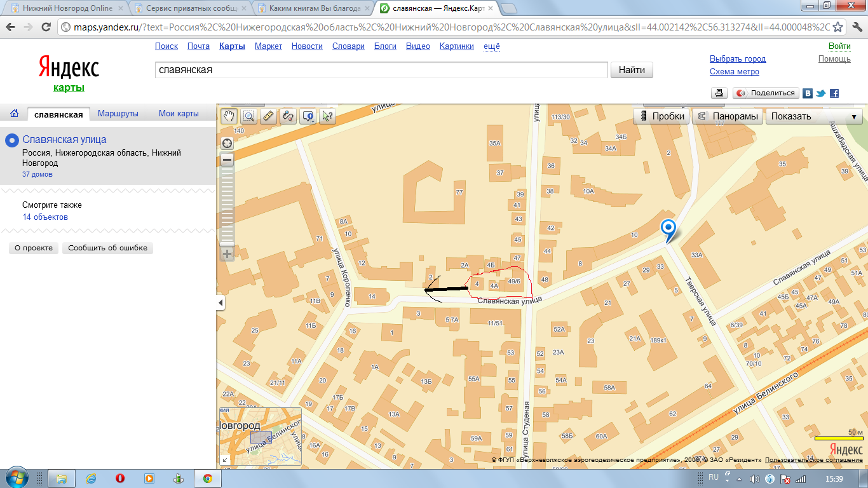Click the Найти search button
Screen dimensions: 868x488
pyautogui.click(x=632, y=70)
